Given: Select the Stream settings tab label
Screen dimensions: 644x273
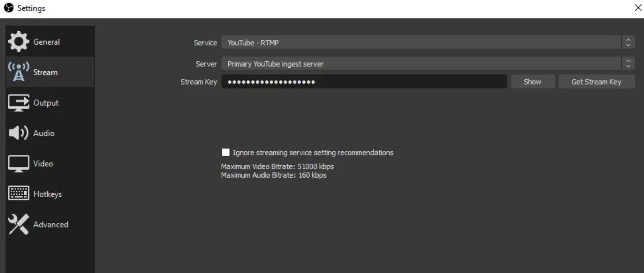Looking at the screenshot, I should 45,72.
